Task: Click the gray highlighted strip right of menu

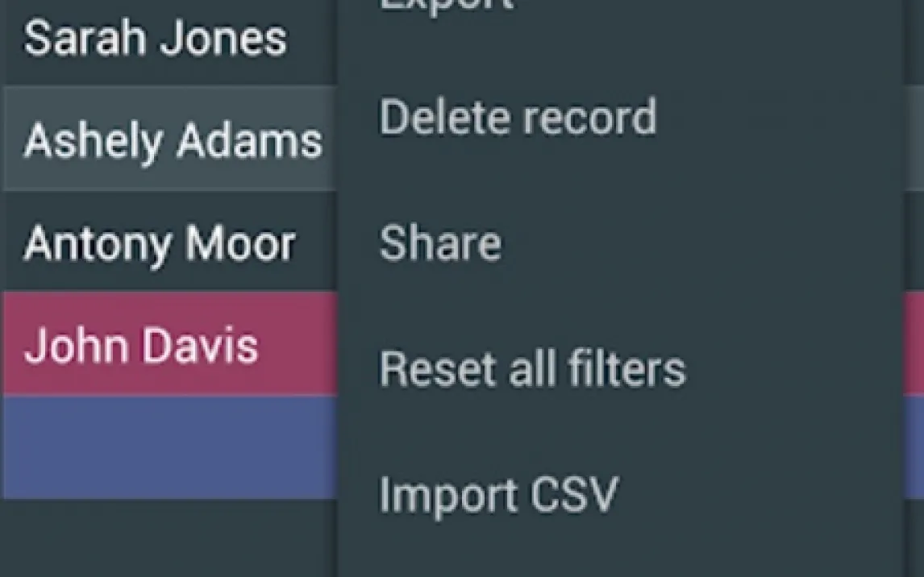Action: pos(914,139)
